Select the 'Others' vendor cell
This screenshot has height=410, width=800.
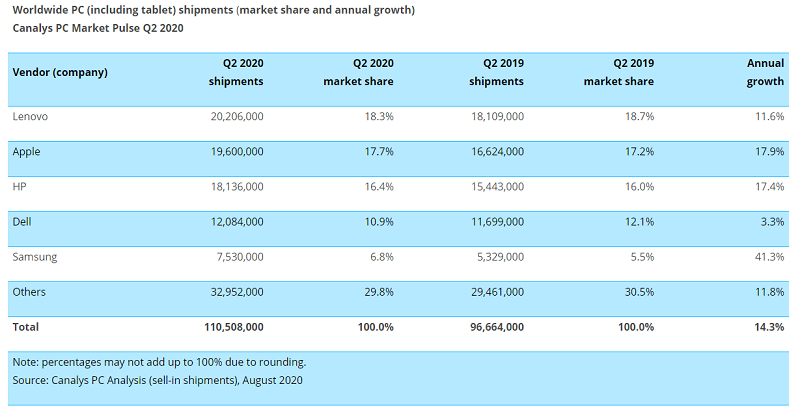pyautogui.click(x=29, y=292)
